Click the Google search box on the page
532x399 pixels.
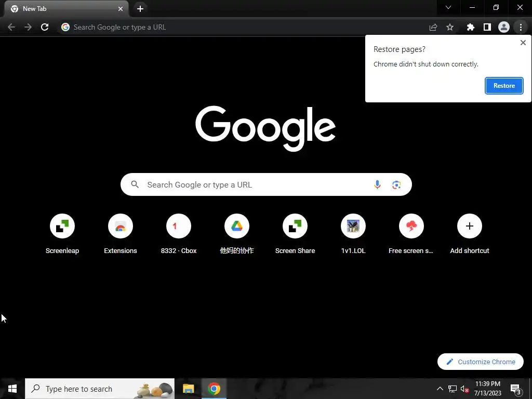(266, 184)
